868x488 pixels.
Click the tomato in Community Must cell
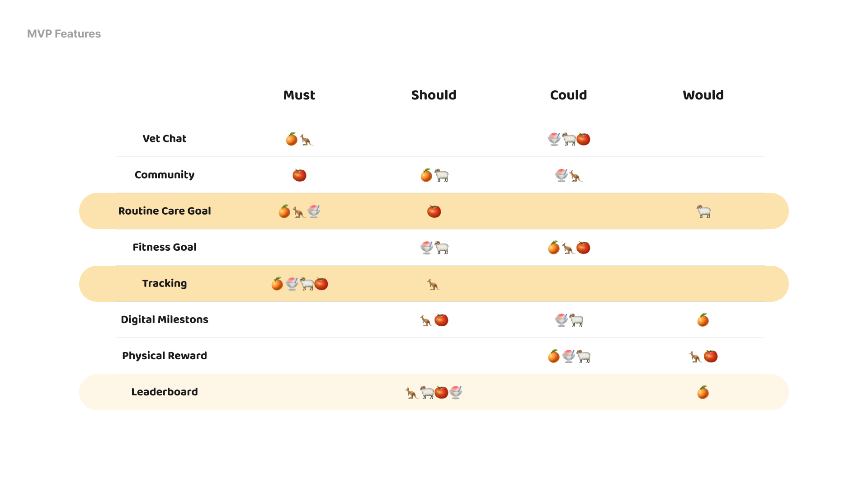click(x=299, y=175)
